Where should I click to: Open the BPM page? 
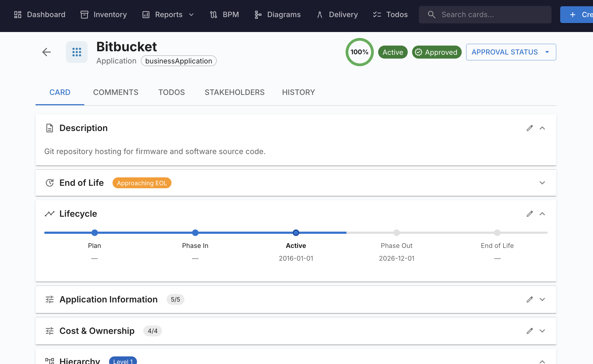(224, 15)
